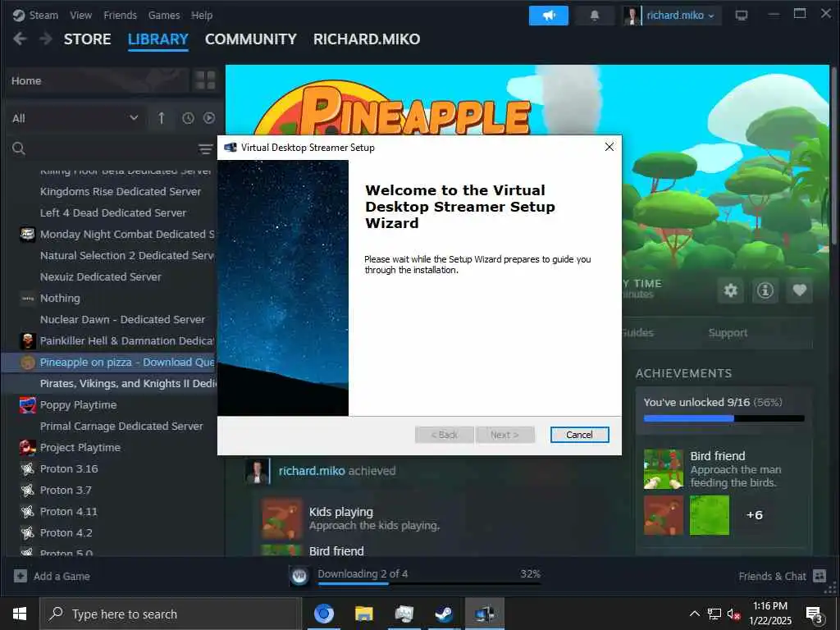Click the taskbar search box
This screenshot has width=840, height=630.
click(171, 614)
